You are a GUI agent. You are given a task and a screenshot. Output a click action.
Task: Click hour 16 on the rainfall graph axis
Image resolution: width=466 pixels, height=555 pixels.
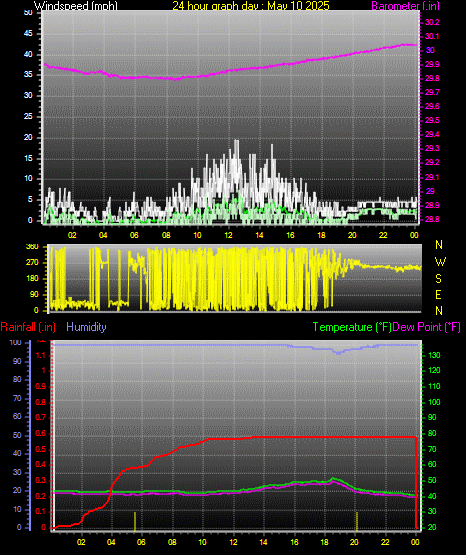pos(294,542)
